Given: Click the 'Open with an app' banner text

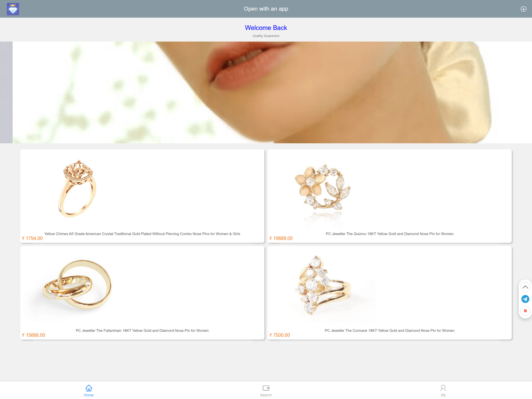Looking at the screenshot, I should tap(266, 9).
